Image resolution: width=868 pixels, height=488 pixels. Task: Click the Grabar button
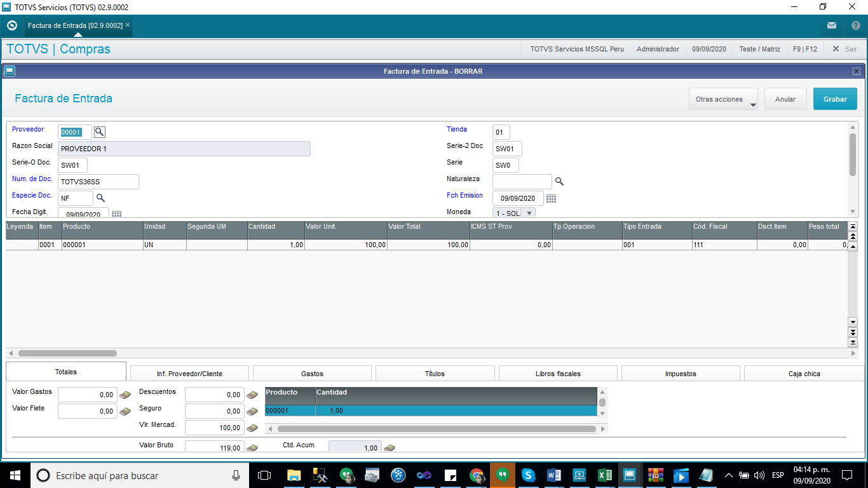coord(835,99)
